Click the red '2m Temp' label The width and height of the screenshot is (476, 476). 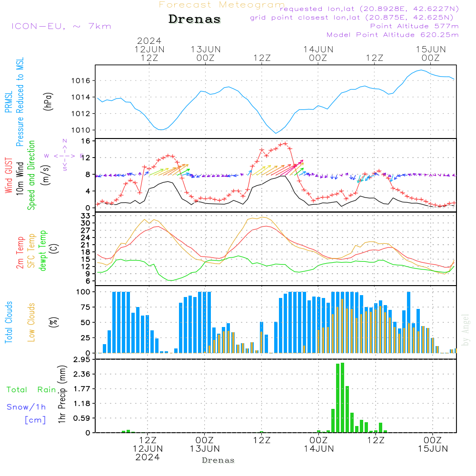coord(20,253)
